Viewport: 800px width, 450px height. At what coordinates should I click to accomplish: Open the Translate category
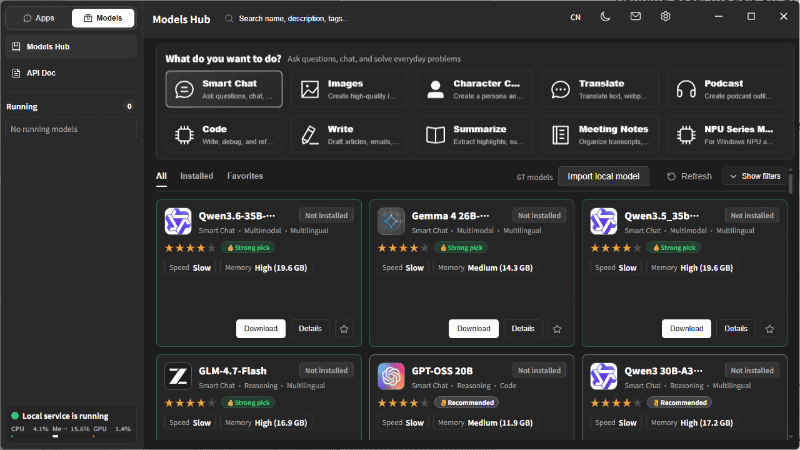tap(601, 89)
